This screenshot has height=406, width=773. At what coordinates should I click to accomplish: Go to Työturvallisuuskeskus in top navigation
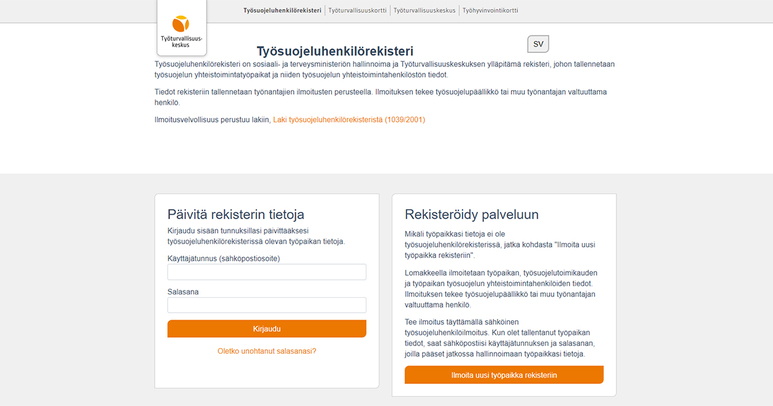tap(424, 10)
